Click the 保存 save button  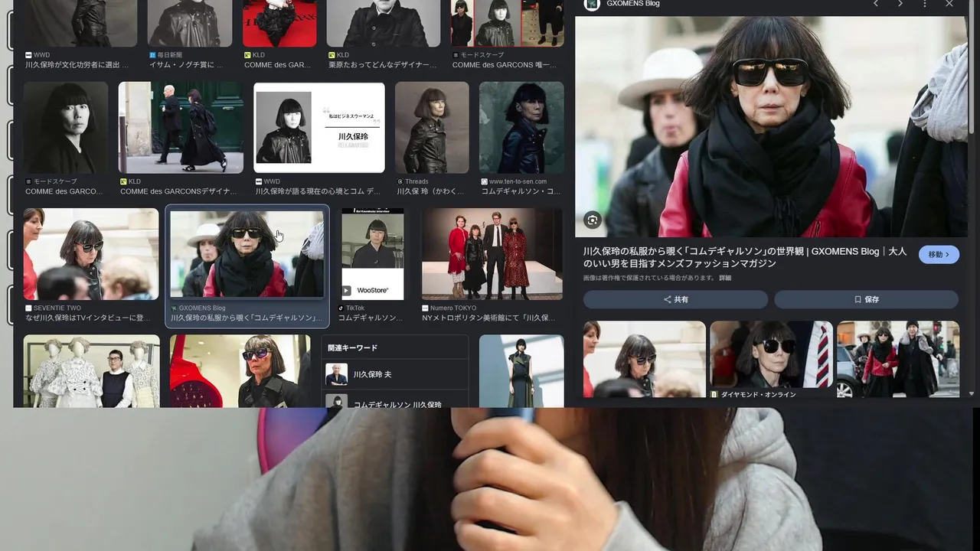coord(867,299)
